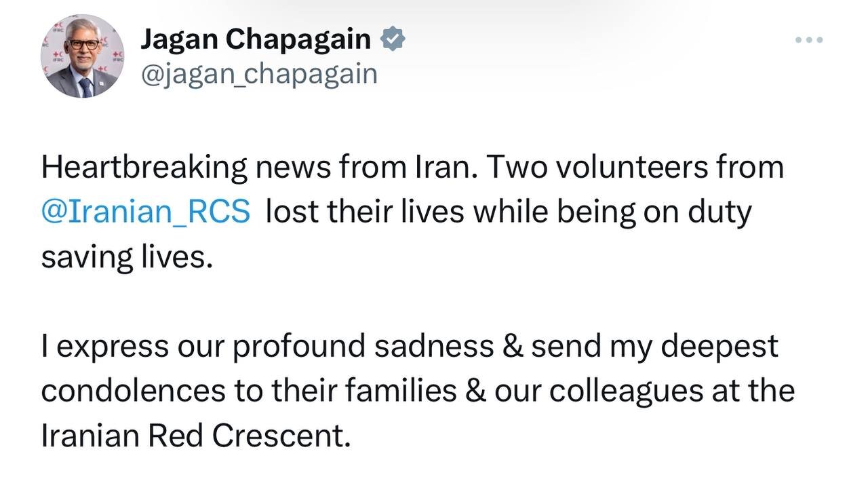Open the @jagan_chapagain handle

click(x=258, y=73)
